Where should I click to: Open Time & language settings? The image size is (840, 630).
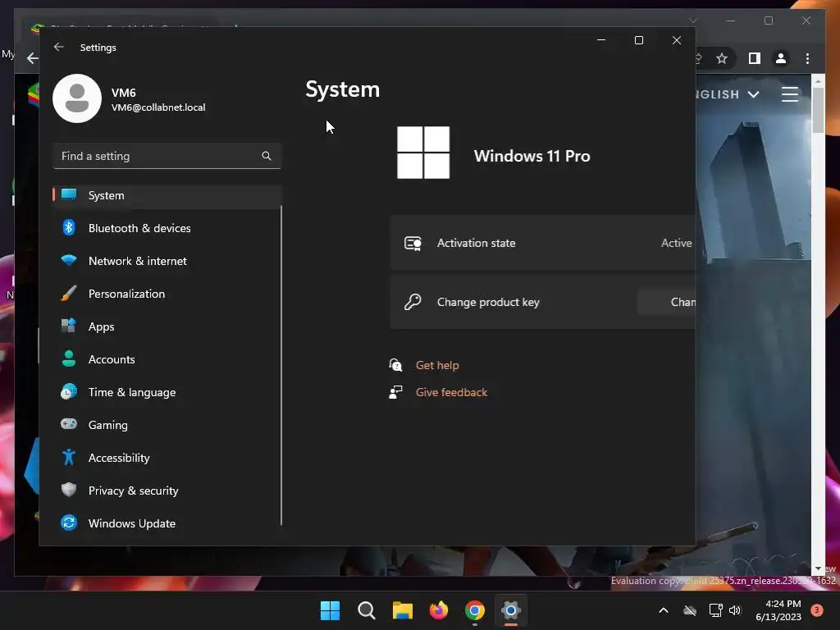point(167,392)
